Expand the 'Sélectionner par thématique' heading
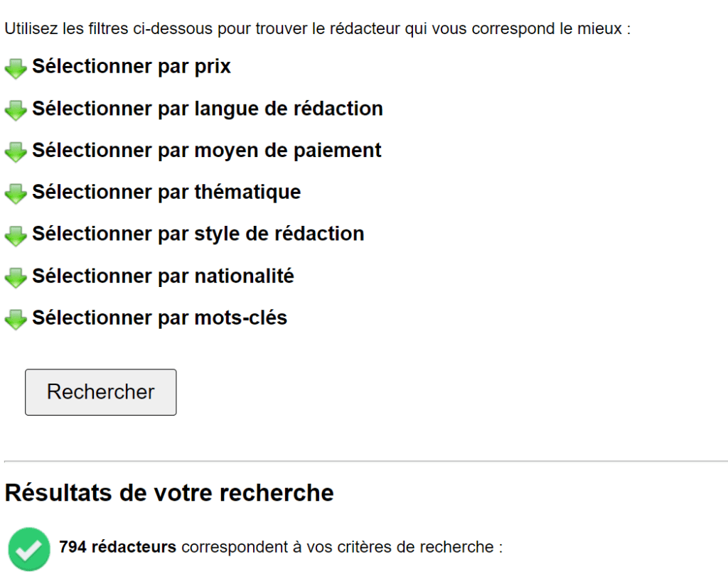728x574 pixels. pyautogui.click(x=166, y=192)
